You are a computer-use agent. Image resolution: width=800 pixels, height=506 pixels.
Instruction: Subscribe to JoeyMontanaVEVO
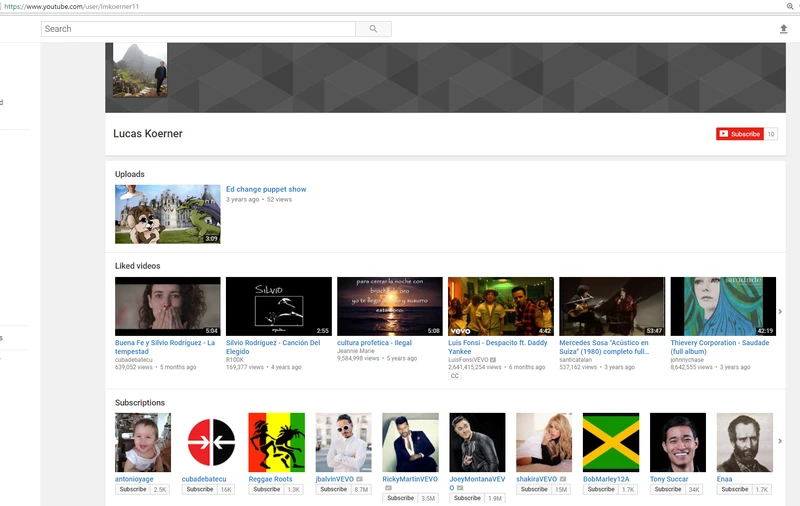(467, 498)
